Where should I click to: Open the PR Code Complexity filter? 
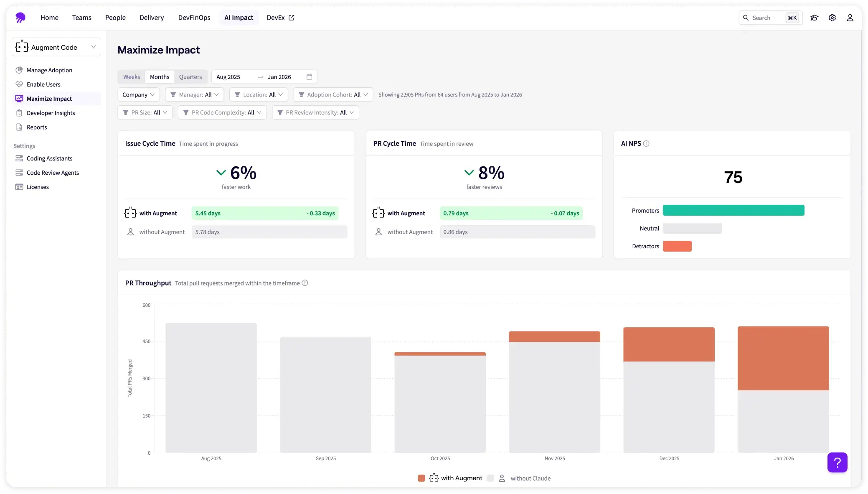click(x=222, y=113)
